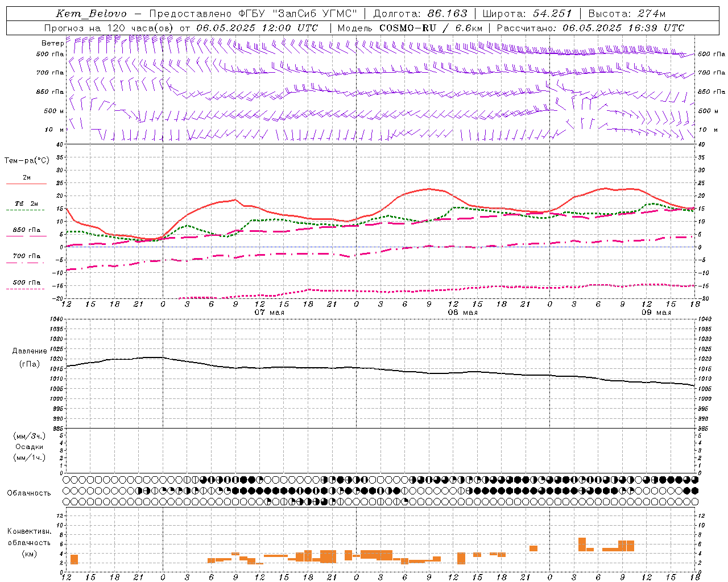
Task: Click the Ветер panel label
Action: click(x=53, y=43)
